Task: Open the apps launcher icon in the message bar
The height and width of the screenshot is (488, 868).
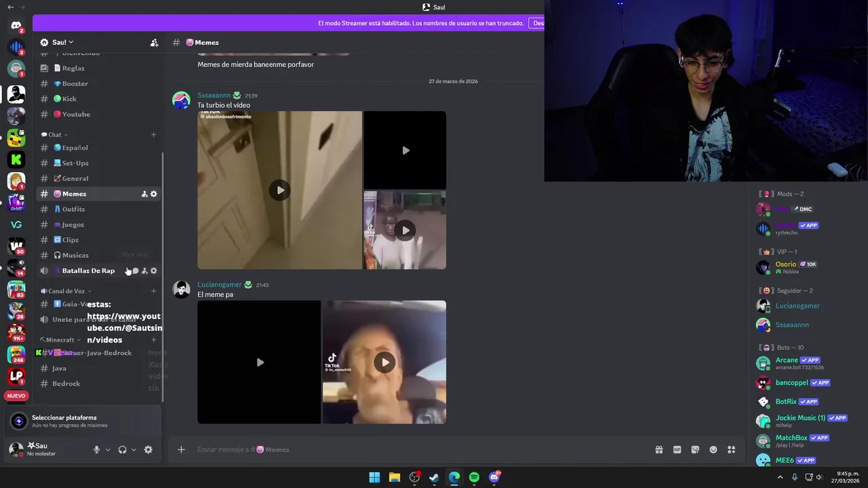Action: 732,449
